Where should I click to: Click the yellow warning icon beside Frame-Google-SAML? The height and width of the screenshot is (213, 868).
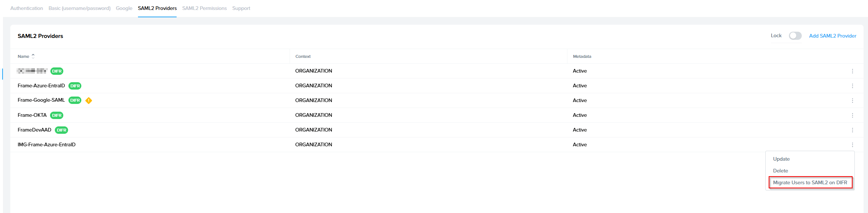tap(89, 101)
